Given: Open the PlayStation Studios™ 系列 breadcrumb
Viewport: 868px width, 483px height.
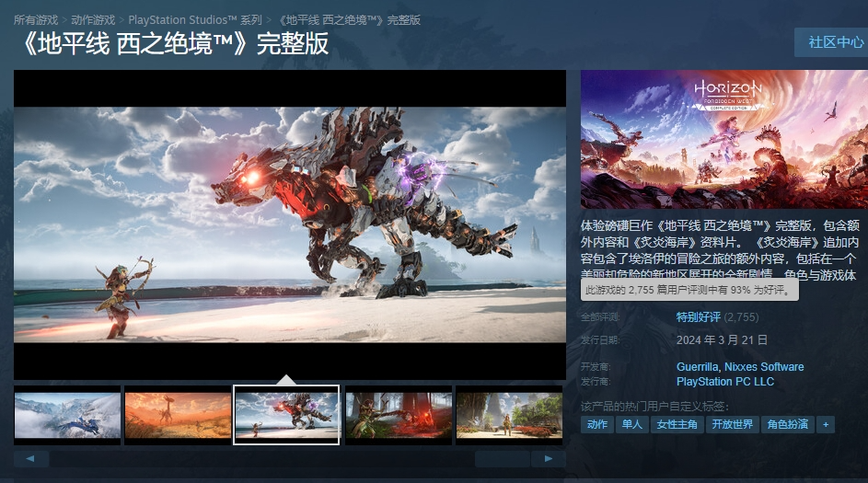Looking at the screenshot, I should click(195, 20).
